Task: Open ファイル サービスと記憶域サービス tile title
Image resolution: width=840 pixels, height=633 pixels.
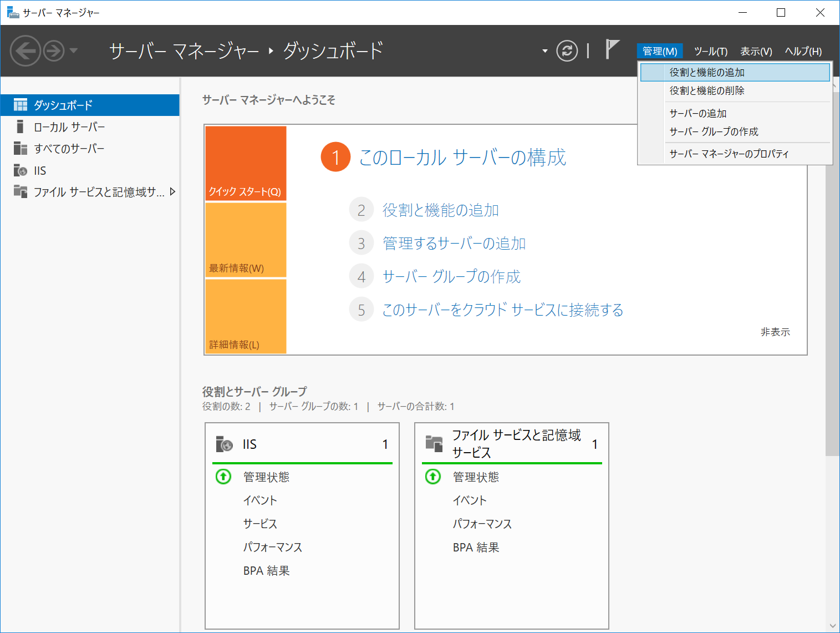Action: click(x=516, y=444)
